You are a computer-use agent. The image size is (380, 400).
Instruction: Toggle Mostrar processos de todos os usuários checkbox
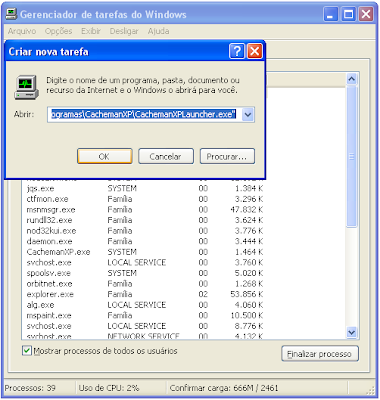[27, 351]
